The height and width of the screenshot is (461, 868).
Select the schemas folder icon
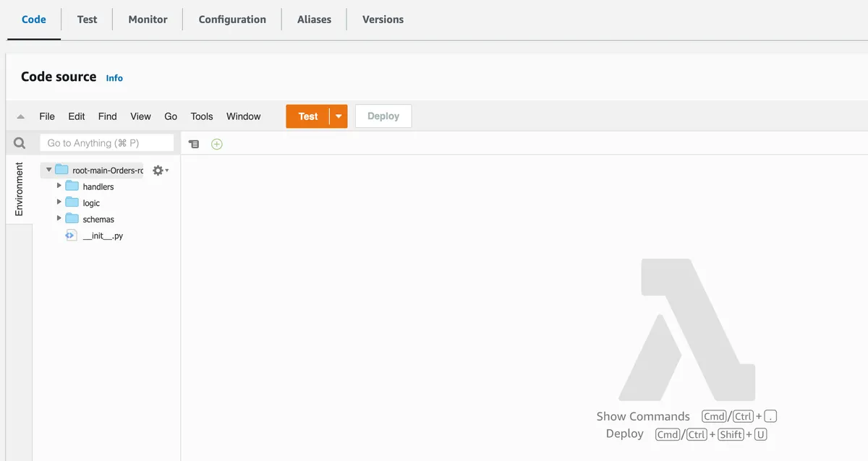(x=74, y=218)
